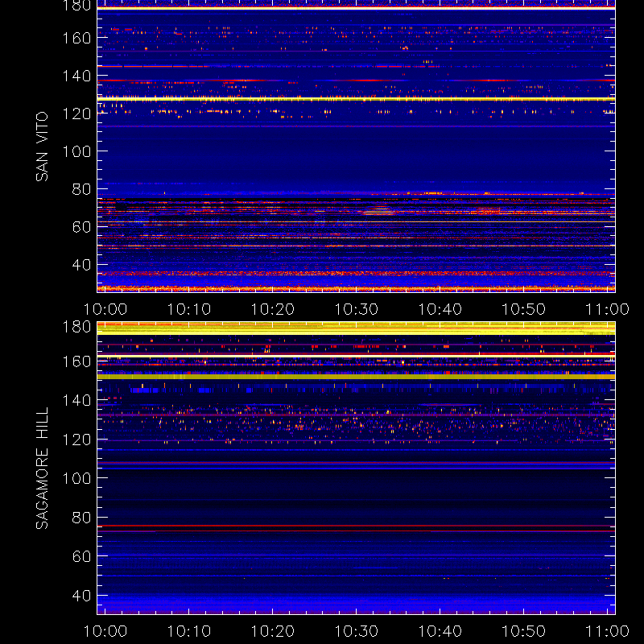Click the SAN VITO axis title
The height and width of the screenshot is (644, 644).
pos(42,147)
